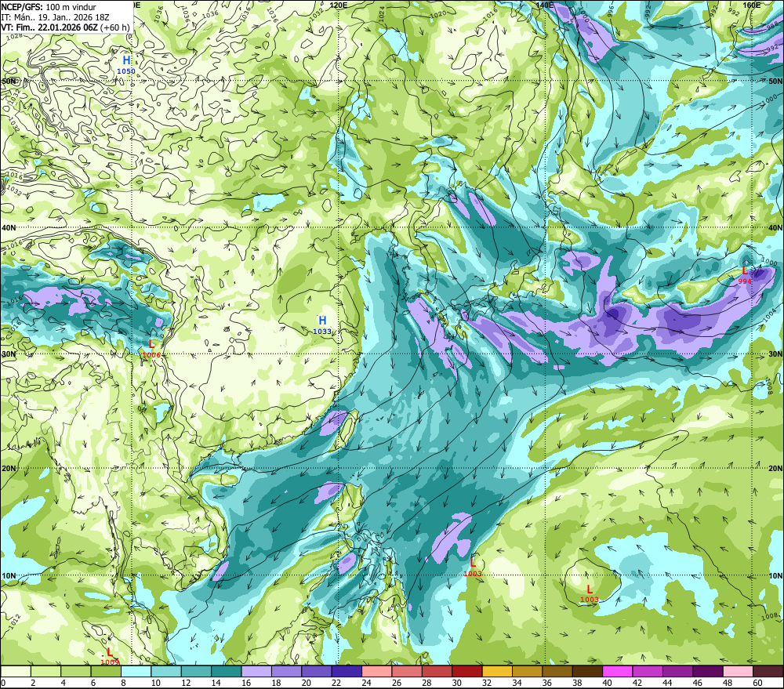
Task: Pick the 8–10 light cyan legend swatch
Action: click(x=136, y=672)
